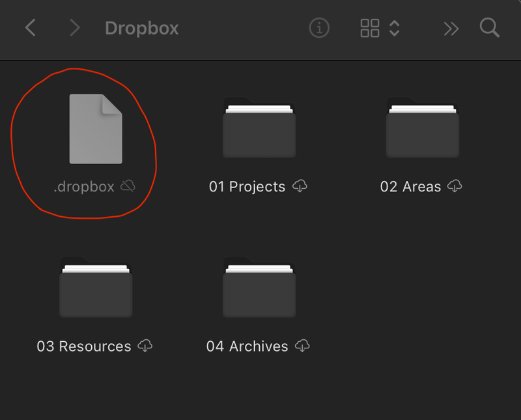Select the 01 Projects folder icon
521x420 pixels.
[259, 128]
